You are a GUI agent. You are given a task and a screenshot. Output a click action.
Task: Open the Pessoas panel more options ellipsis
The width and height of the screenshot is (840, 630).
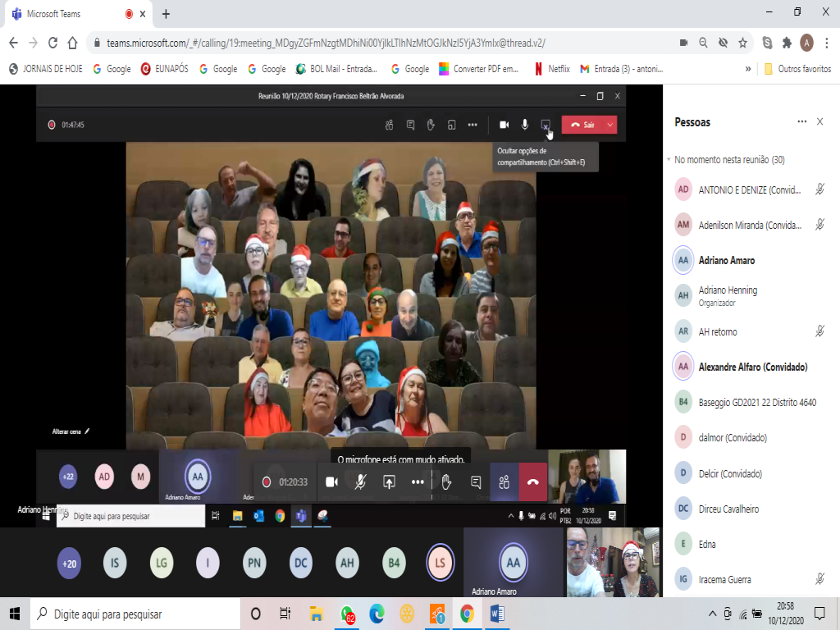coord(801,121)
